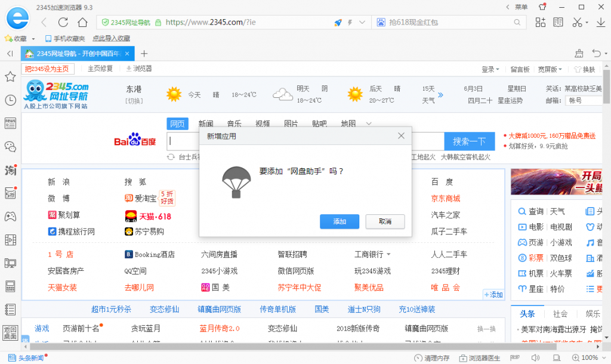Click the scissors screenshot tool icon
The width and height of the screenshot is (611, 364).
577,22
